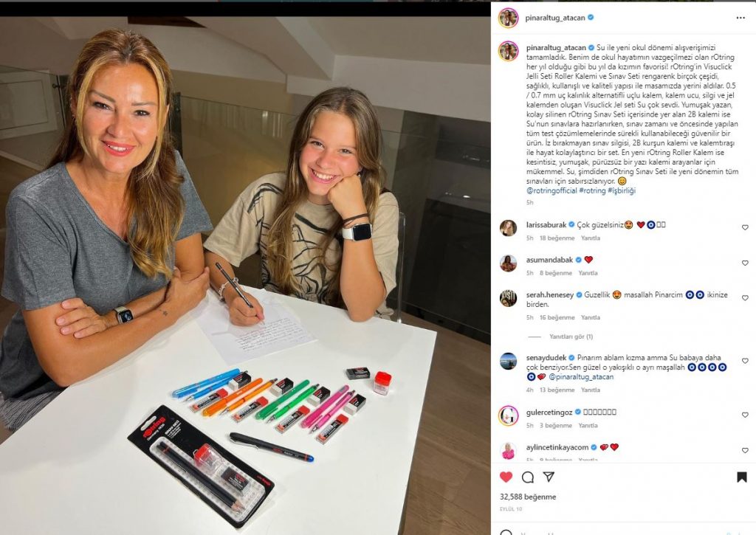Open larissaburak's profile picture
Screen dimensions: 756x535
point(508,228)
